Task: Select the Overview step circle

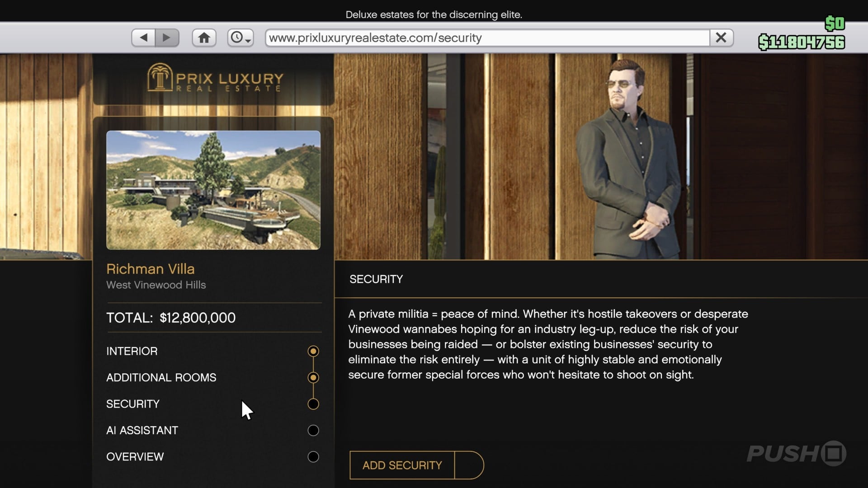Action: point(313,457)
